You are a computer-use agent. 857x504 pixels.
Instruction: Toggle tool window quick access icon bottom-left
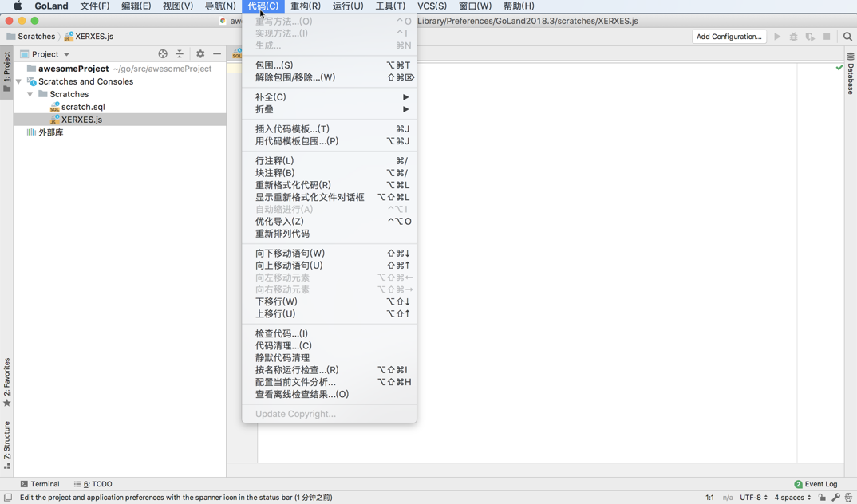(x=8, y=498)
